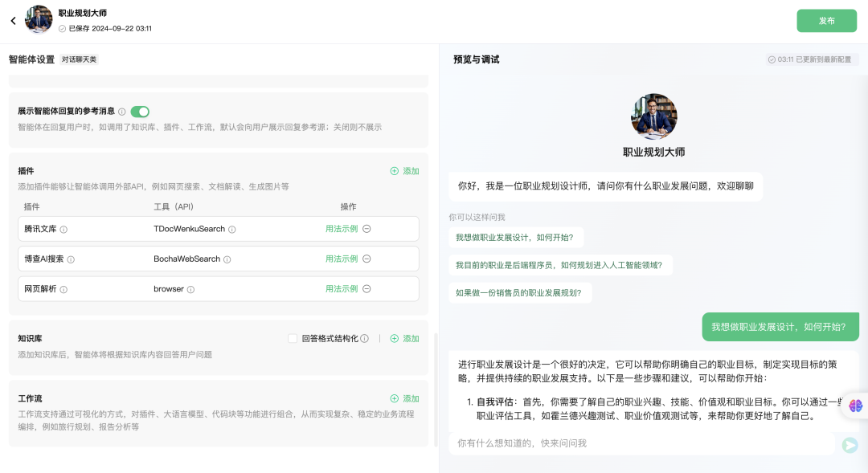Select suggestion 我想做职业发展设计，如何开始？
This screenshot has width=868, height=473.
coord(515,238)
